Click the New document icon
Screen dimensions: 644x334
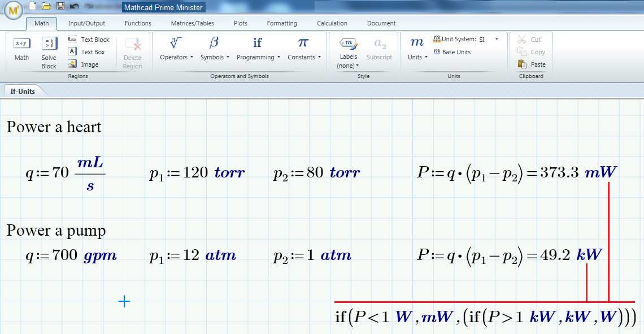click(x=32, y=6)
